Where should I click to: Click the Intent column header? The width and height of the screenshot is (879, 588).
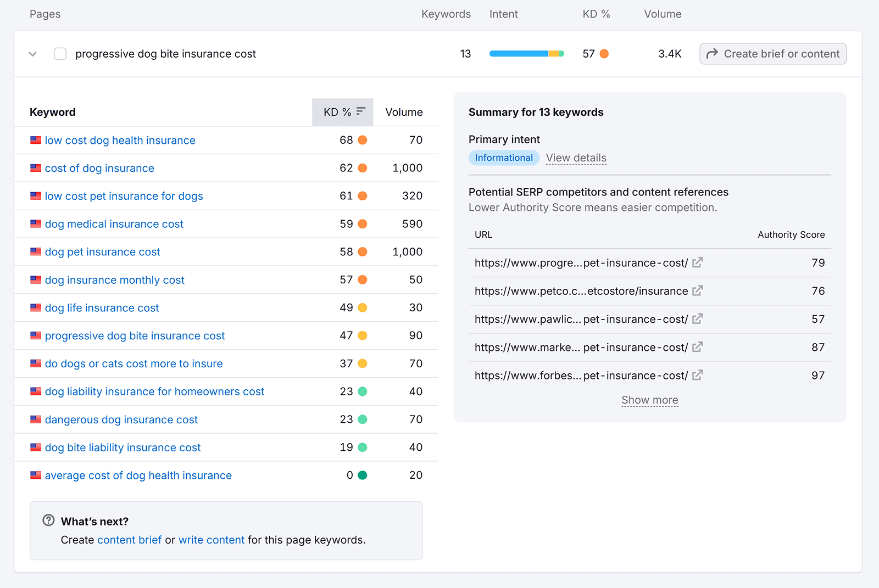pyautogui.click(x=503, y=14)
